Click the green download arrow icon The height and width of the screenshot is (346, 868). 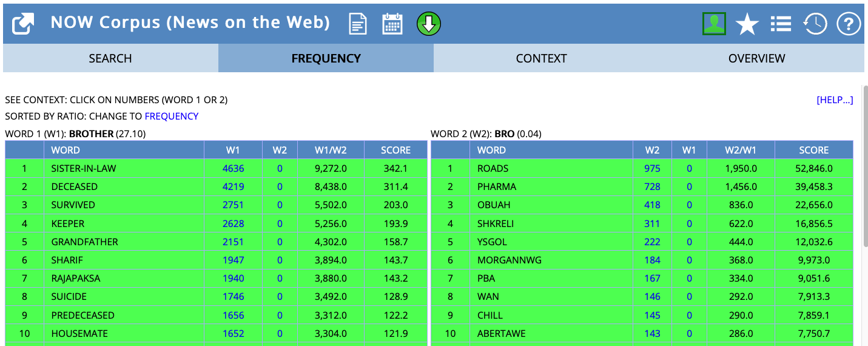coord(429,24)
